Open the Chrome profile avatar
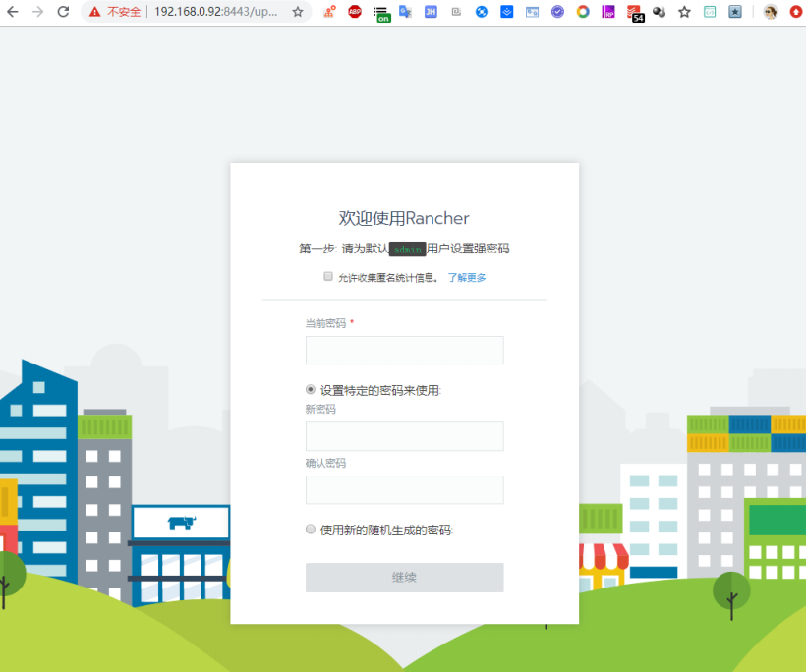 (770, 12)
